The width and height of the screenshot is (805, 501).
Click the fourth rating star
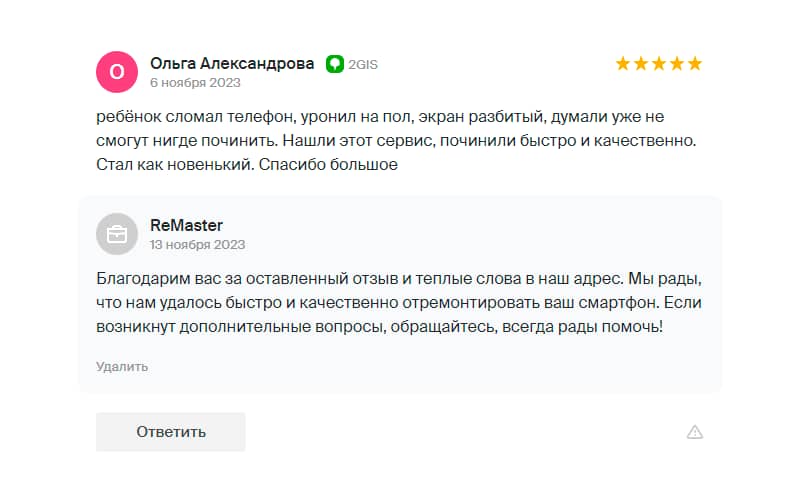(677, 64)
